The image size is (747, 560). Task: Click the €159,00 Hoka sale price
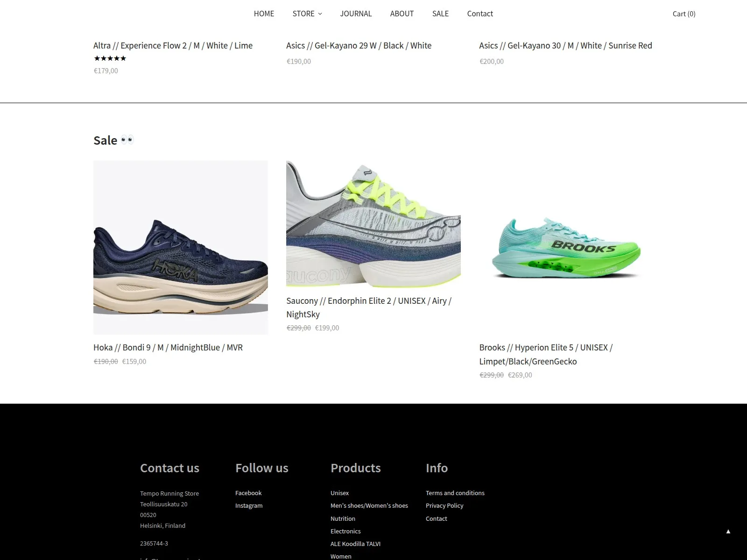(x=134, y=361)
